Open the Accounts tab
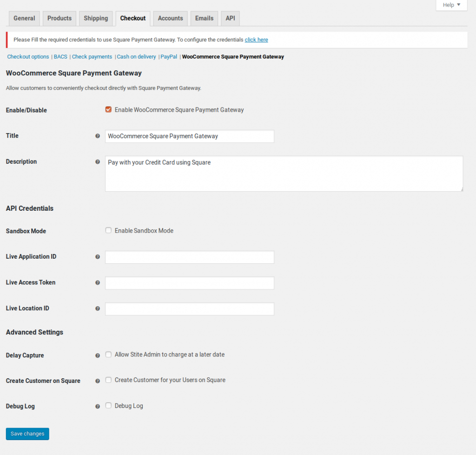The image size is (476, 455). click(170, 18)
